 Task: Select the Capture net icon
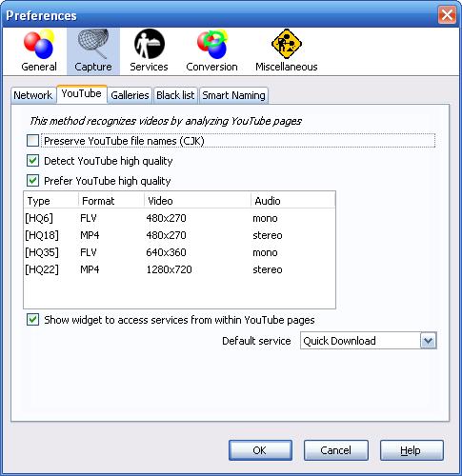[93, 44]
